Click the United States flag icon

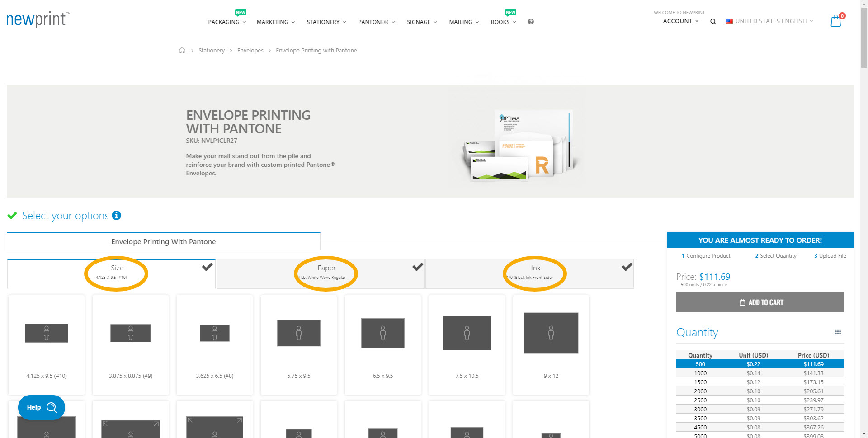[729, 21]
